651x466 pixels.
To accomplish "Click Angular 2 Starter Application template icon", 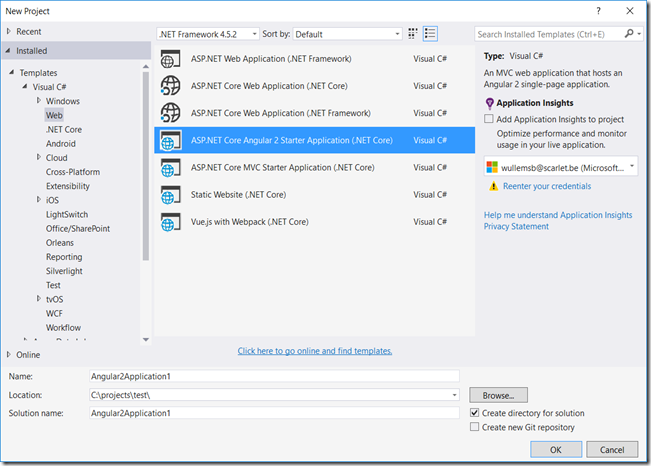I will point(171,140).
